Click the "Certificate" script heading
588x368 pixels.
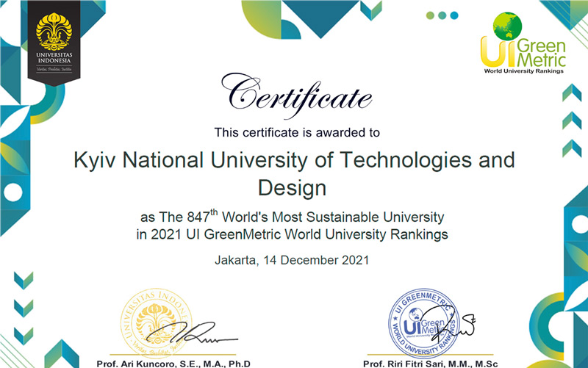coord(296,95)
